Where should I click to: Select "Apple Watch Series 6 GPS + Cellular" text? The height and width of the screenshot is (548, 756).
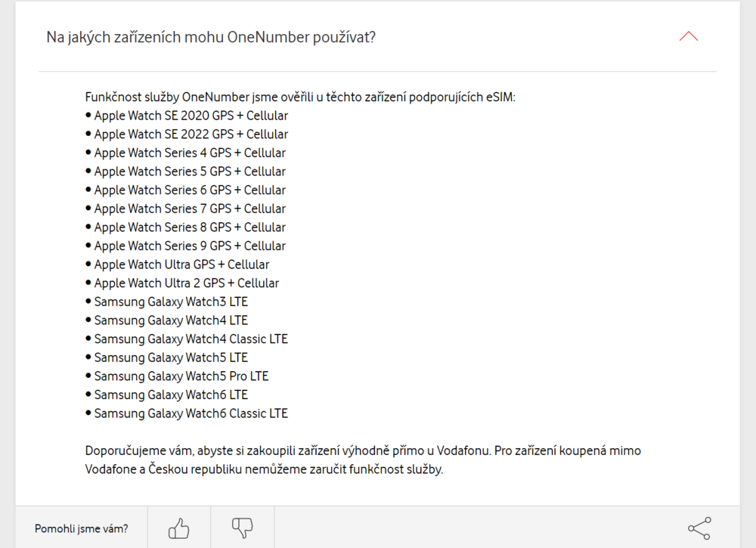point(189,190)
